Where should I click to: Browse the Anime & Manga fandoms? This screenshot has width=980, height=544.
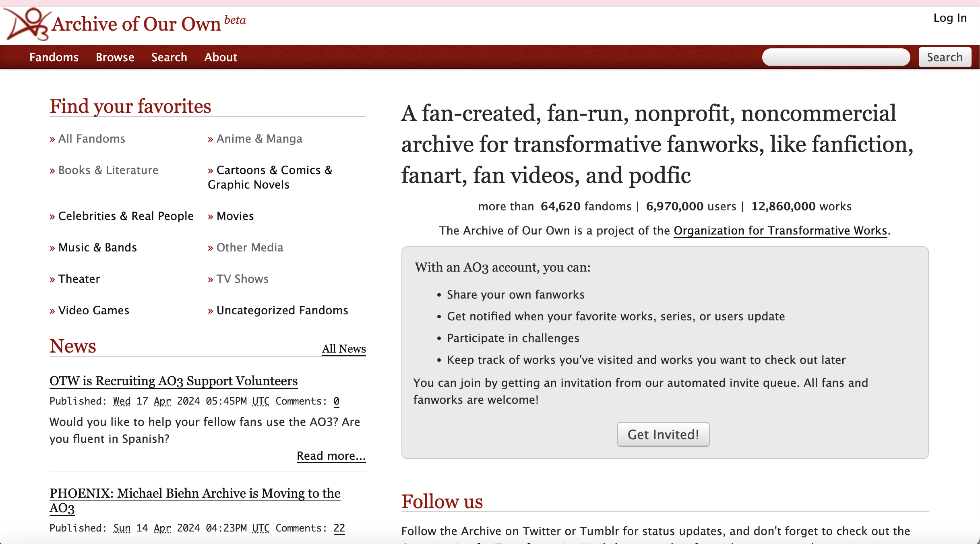tap(259, 139)
